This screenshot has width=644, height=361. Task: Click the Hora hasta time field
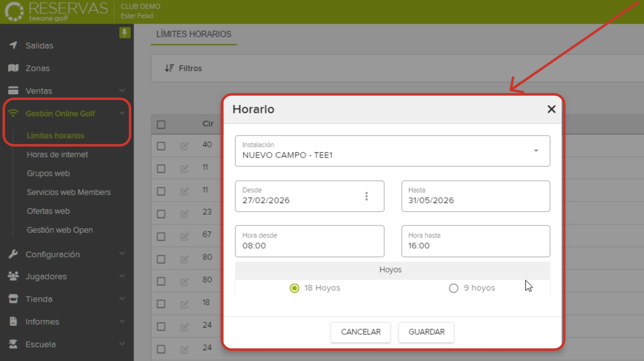475,241
